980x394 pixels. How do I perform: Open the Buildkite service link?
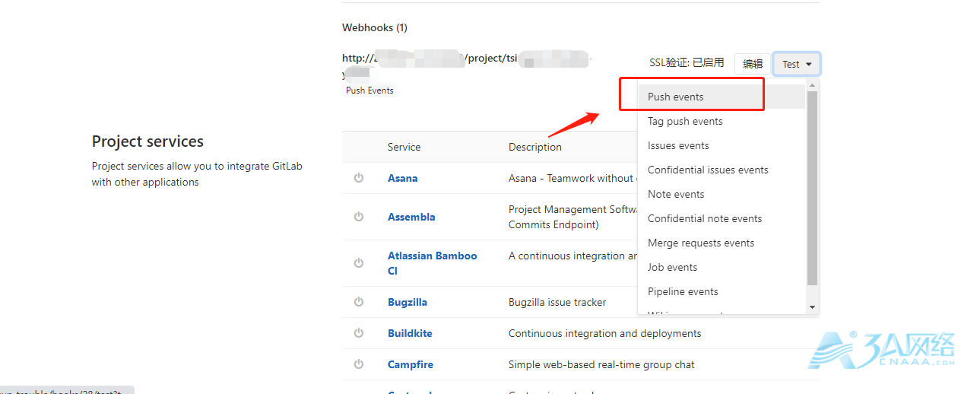click(x=410, y=333)
